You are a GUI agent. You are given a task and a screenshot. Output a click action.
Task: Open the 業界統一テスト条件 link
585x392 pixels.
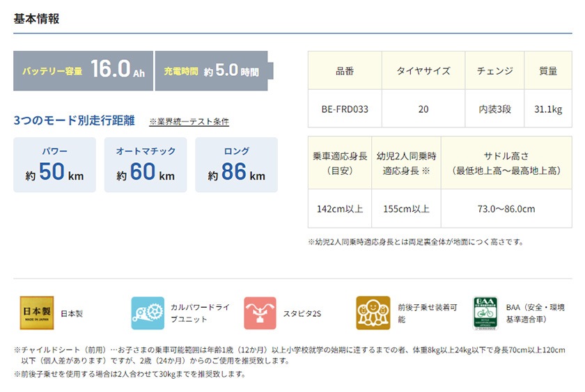tap(189, 122)
